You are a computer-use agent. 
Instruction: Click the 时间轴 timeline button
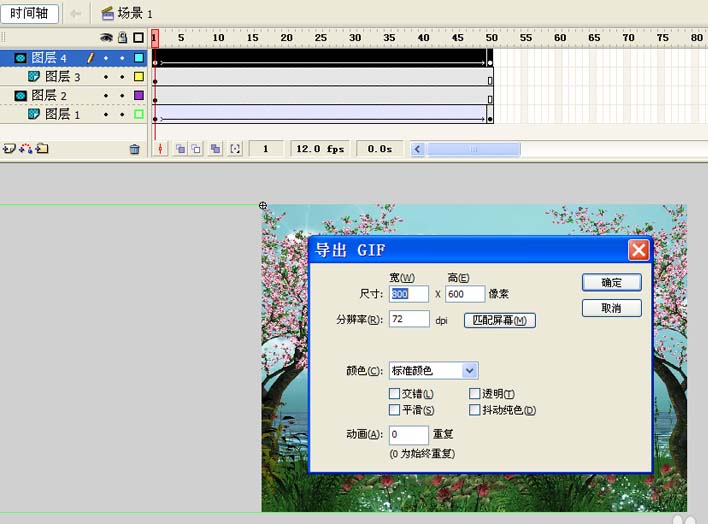(29, 14)
